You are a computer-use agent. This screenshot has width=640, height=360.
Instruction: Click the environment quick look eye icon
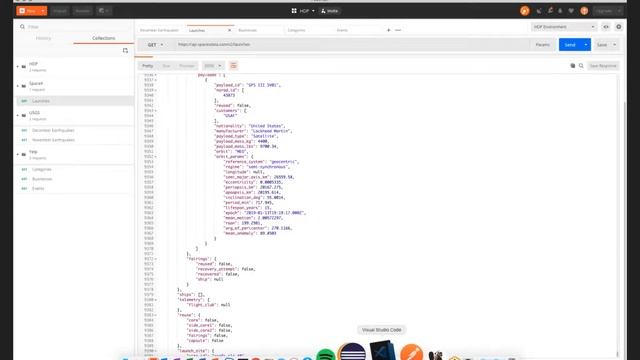pos(606,27)
